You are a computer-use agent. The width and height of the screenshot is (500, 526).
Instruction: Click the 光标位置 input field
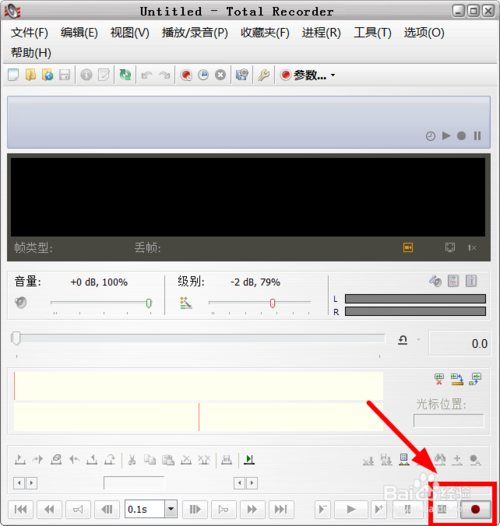(x=449, y=420)
